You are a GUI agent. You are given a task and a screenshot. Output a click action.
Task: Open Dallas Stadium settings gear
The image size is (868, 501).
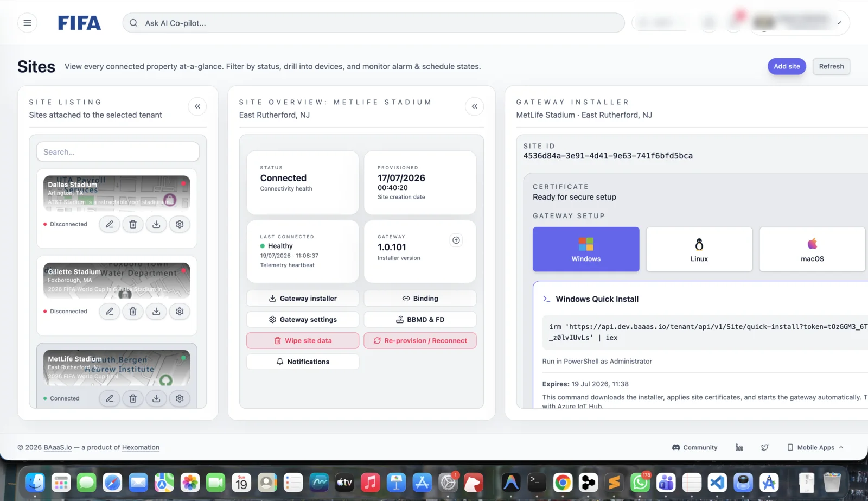point(180,224)
